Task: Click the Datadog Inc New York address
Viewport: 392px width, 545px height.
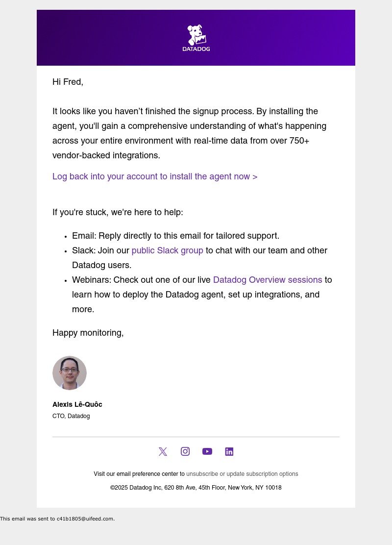Action: pyautogui.click(x=196, y=488)
